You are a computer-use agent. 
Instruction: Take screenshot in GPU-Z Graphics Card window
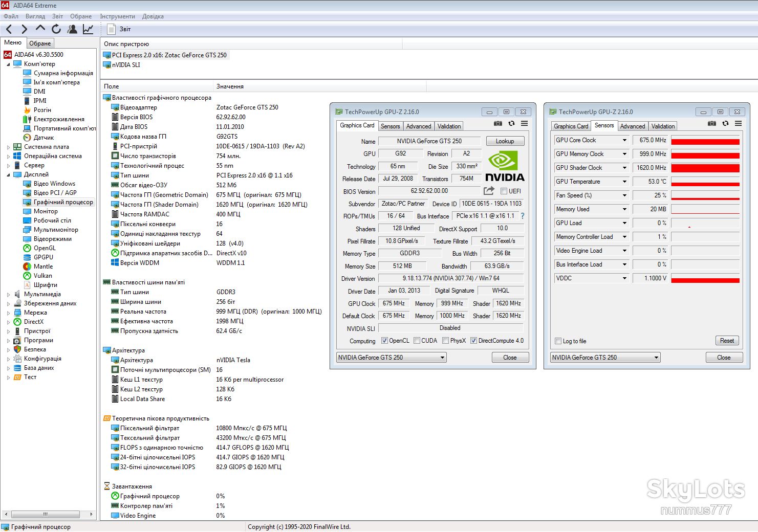pos(497,123)
